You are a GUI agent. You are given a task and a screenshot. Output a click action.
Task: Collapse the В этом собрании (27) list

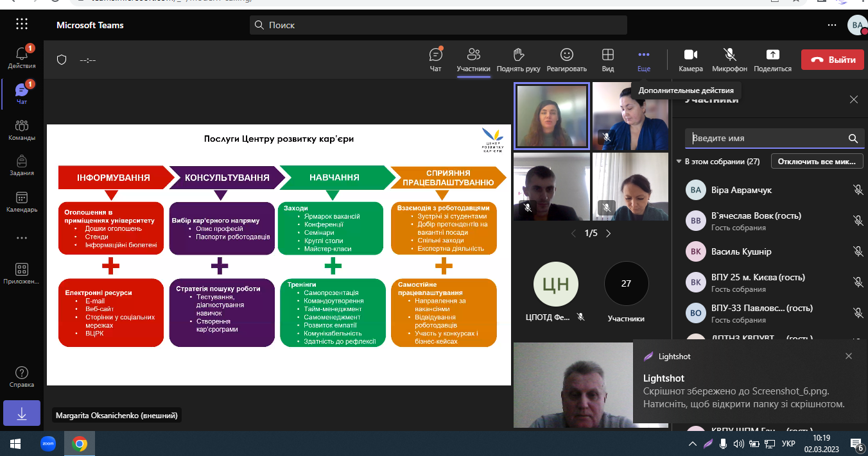[x=680, y=162]
